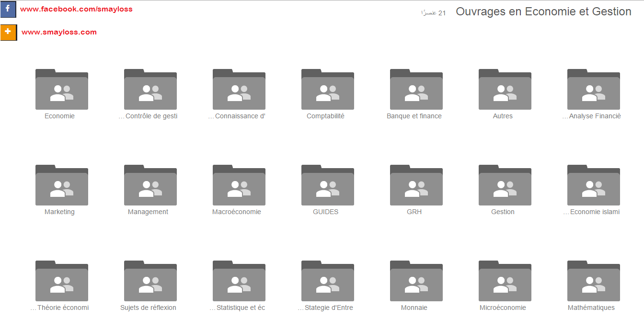This screenshot has height=319, width=644.
Task: Open the Théorie économi folder icon
Action: pyautogui.click(x=62, y=281)
